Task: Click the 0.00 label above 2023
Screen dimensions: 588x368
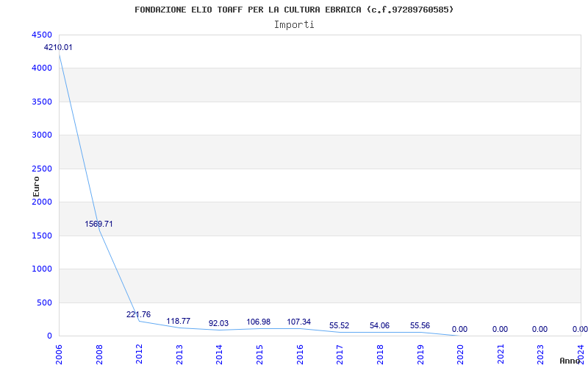Action: pos(540,330)
